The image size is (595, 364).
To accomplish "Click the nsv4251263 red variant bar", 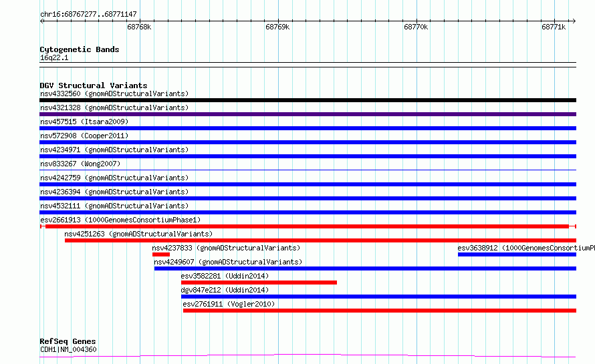I will (x=320, y=240).
